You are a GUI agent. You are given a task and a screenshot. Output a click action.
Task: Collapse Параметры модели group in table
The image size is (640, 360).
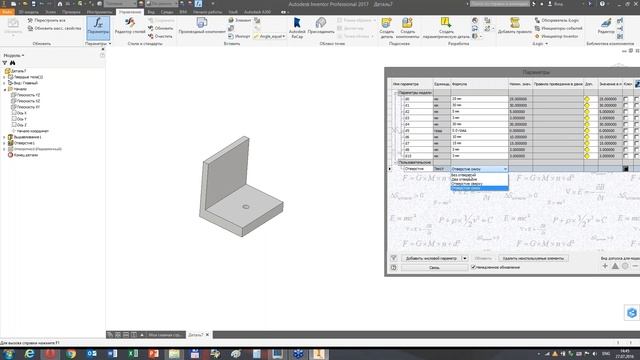click(x=396, y=93)
